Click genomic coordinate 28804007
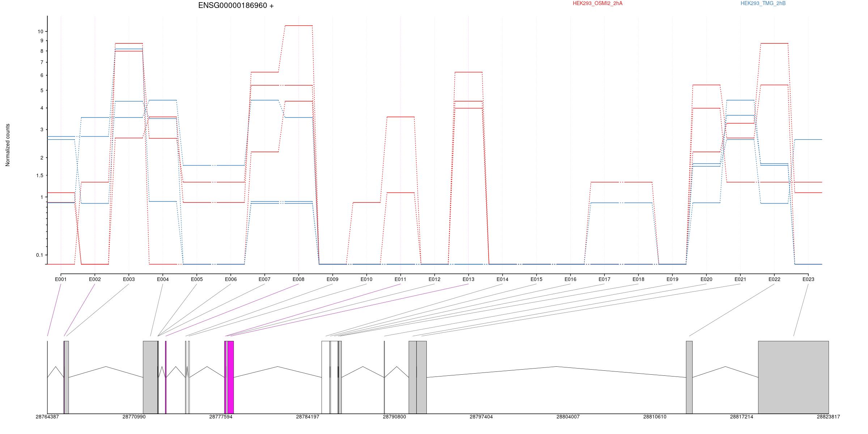The height and width of the screenshot is (434, 868). 568,417
